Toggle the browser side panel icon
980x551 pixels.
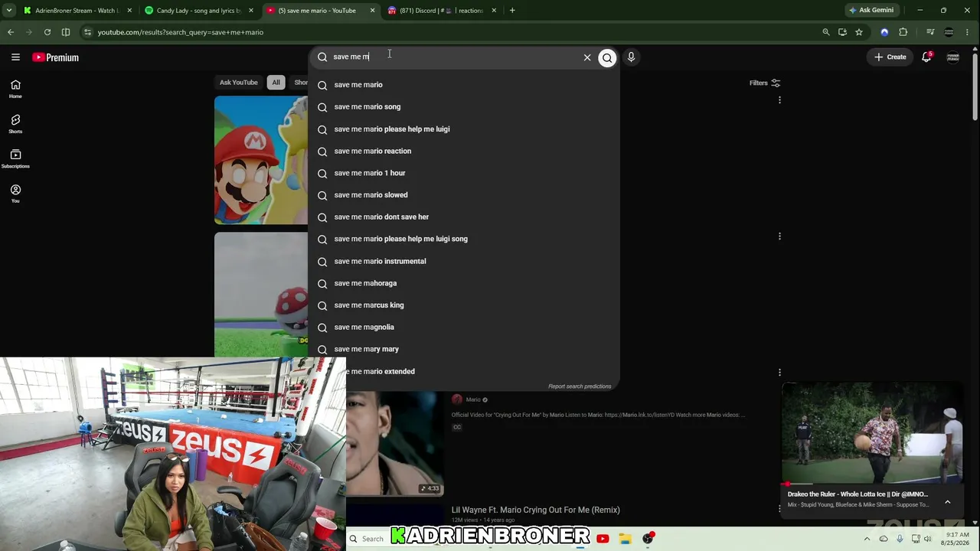pyautogui.click(x=66, y=32)
